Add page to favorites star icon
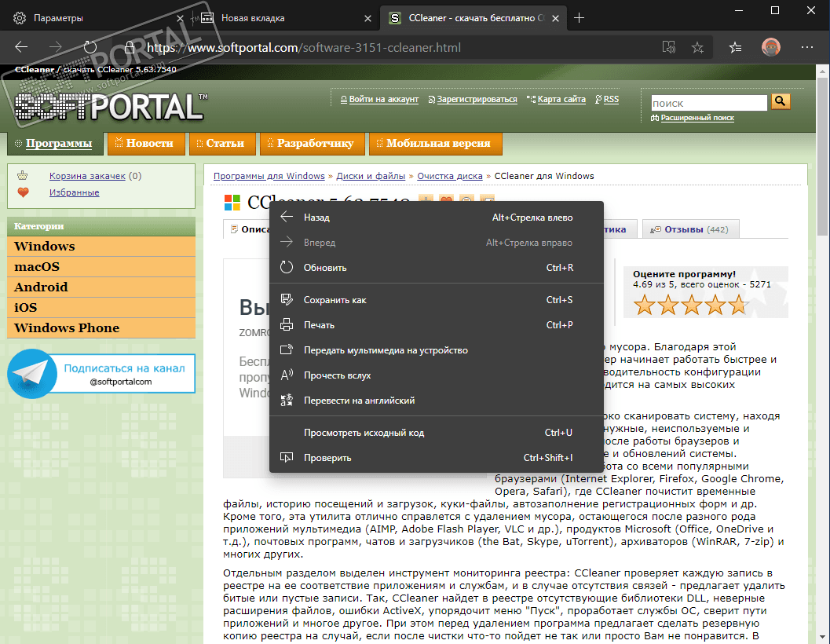The height and width of the screenshot is (644, 830). click(697, 47)
